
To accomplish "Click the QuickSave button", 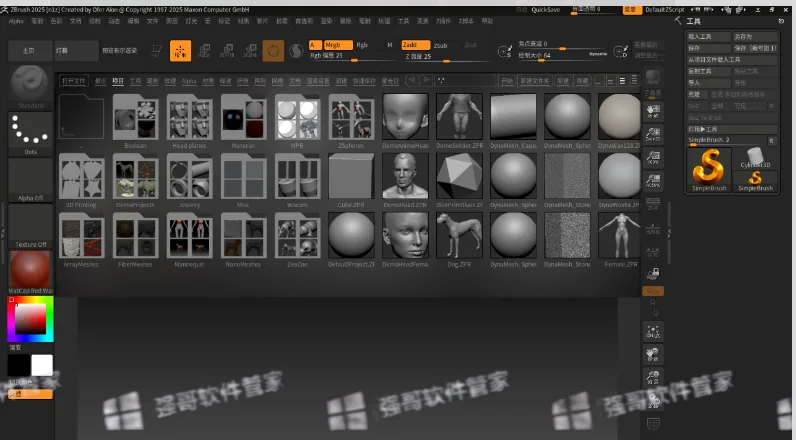I will click(x=546, y=10).
